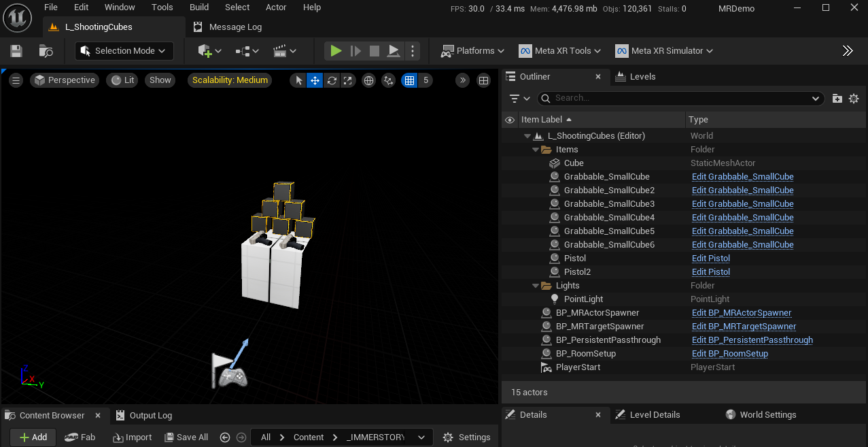Click the Import button in Content Browser
This screenshot has height=447, width=868.
click(x=132, y=437)
